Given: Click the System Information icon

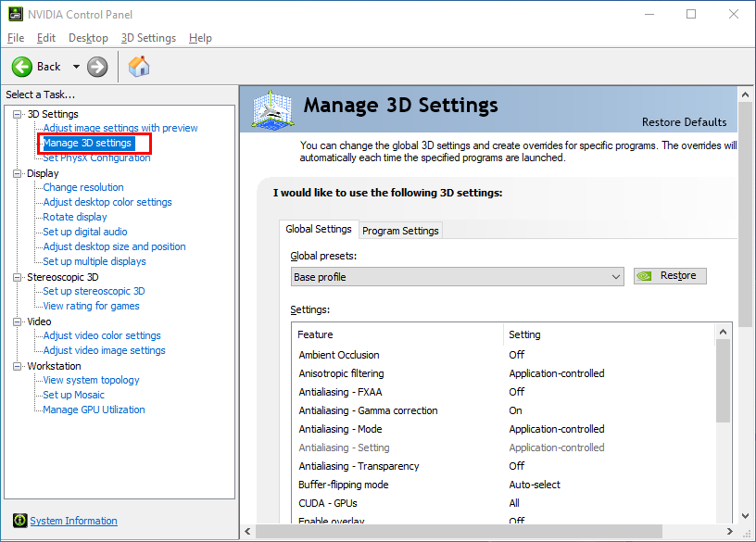Looking at the screenshot, I should point(19,521).
